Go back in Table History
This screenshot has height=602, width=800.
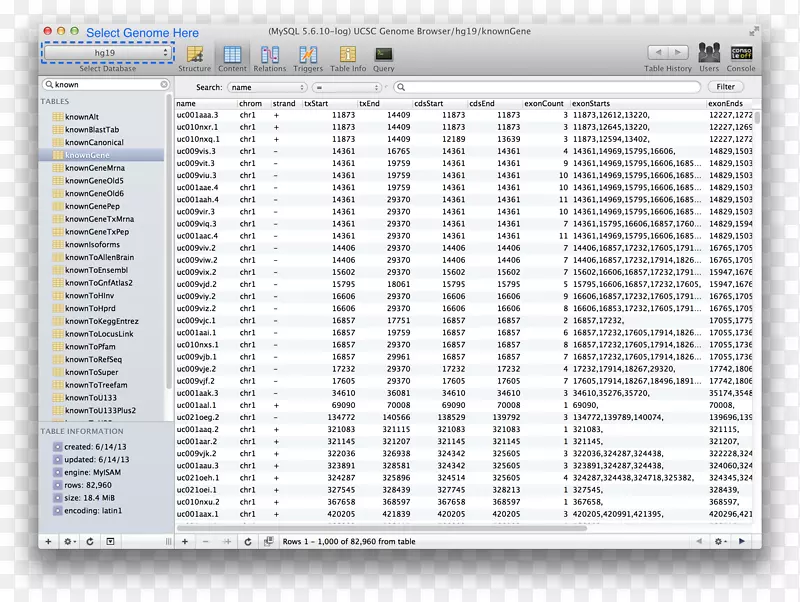(x=657, y=53)
